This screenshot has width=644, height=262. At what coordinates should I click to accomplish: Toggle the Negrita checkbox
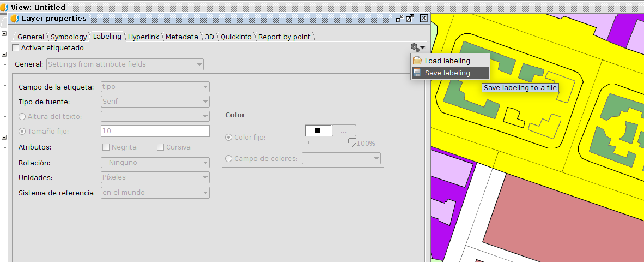click(106, 147)
